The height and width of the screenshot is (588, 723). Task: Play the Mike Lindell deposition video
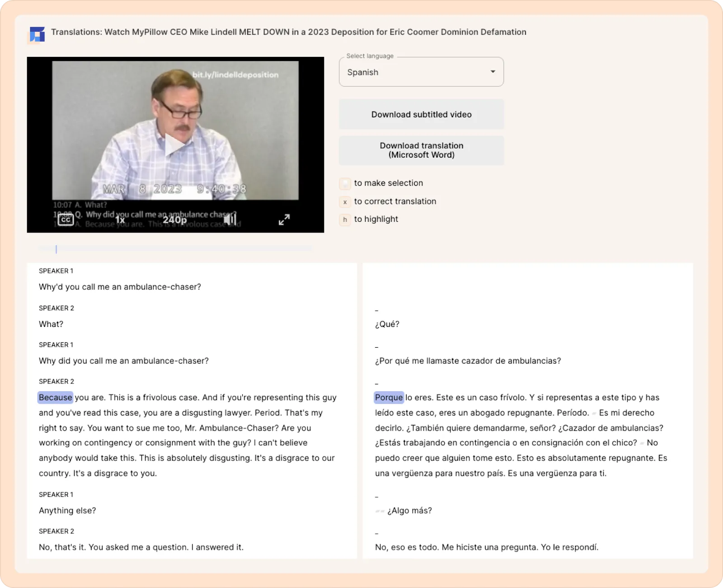pos(174,145)
